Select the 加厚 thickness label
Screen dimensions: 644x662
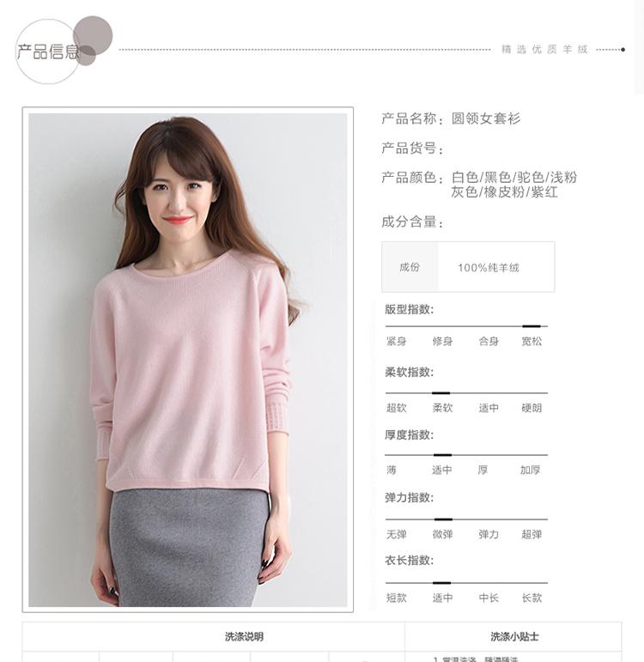point(530,470)
